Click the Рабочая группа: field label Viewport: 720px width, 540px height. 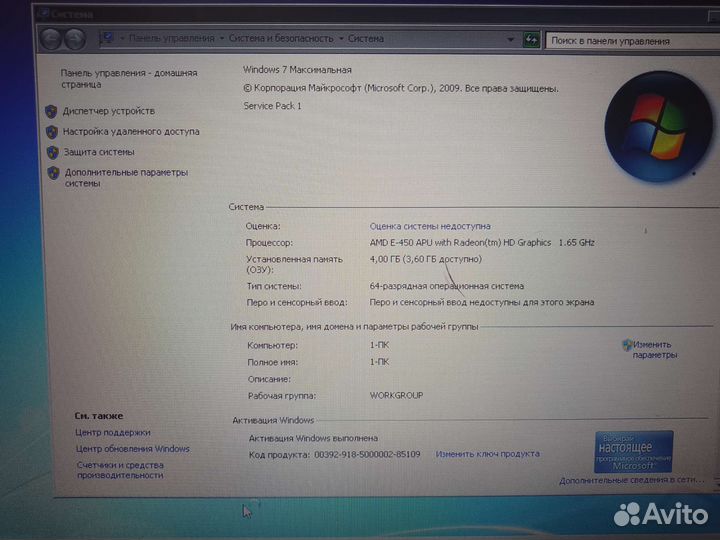tap(282, 396)
